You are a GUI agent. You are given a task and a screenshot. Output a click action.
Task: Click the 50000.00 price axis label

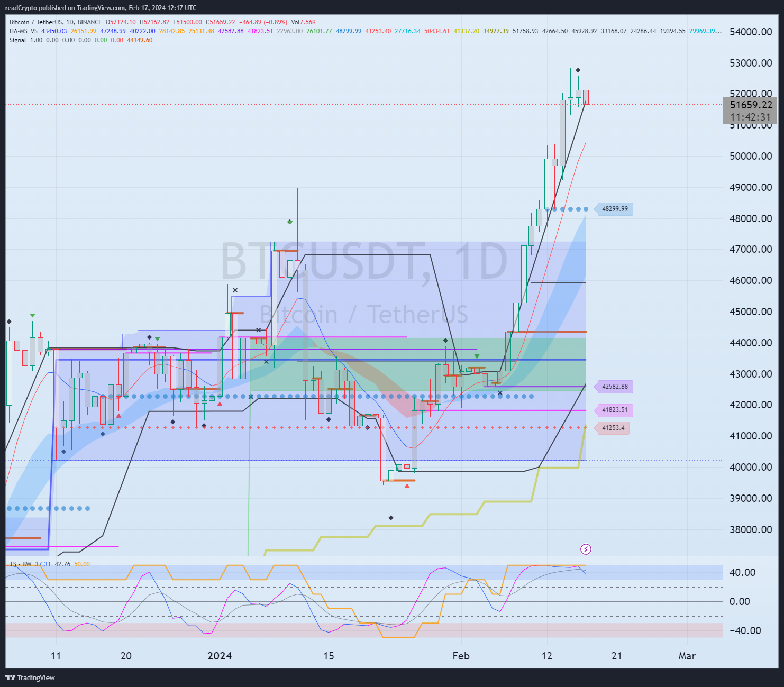coord(751,156)
